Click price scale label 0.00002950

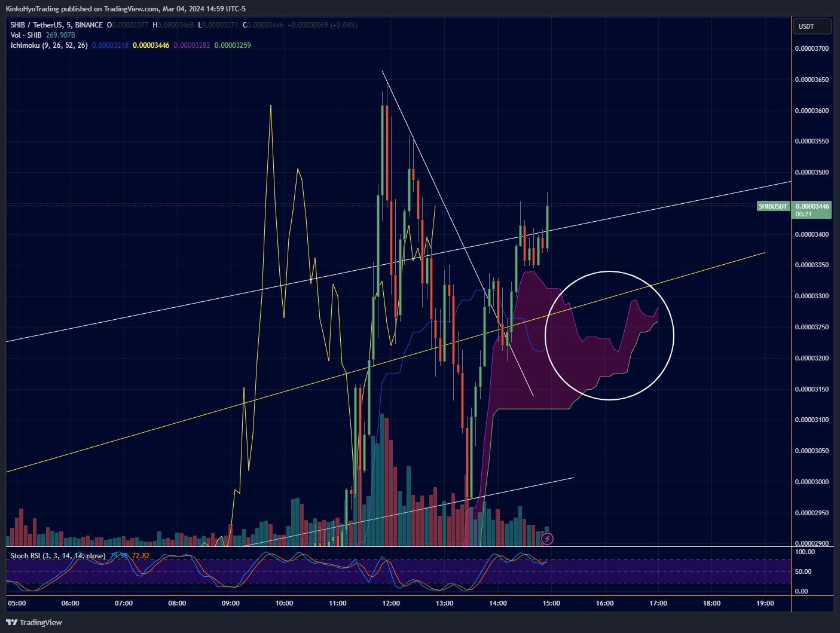(812, 513)
